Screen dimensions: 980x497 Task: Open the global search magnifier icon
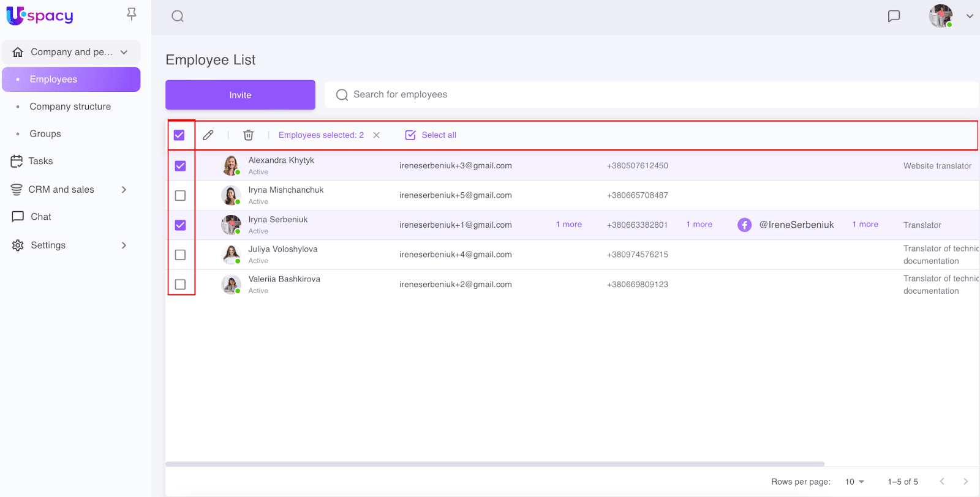(x=178, y=17)
